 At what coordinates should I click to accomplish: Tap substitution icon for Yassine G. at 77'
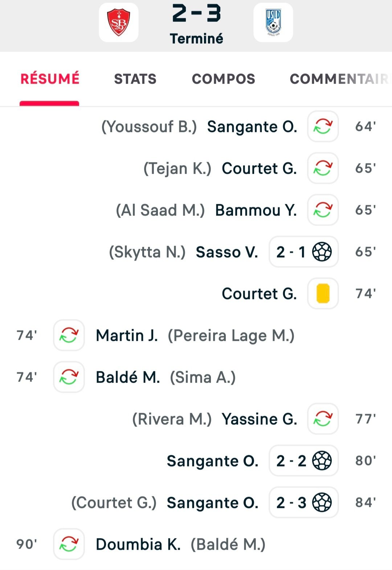(x=323, y=419)
